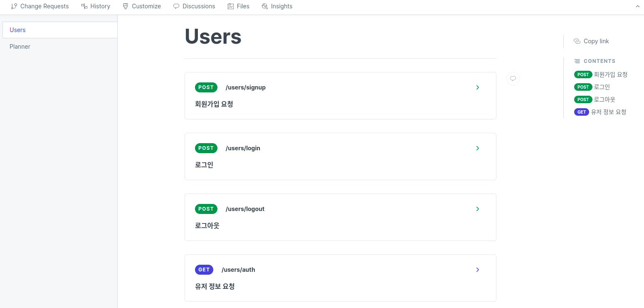
Task: Click the purple GET badge in the Contents list
Action: (x=581, y=112)
